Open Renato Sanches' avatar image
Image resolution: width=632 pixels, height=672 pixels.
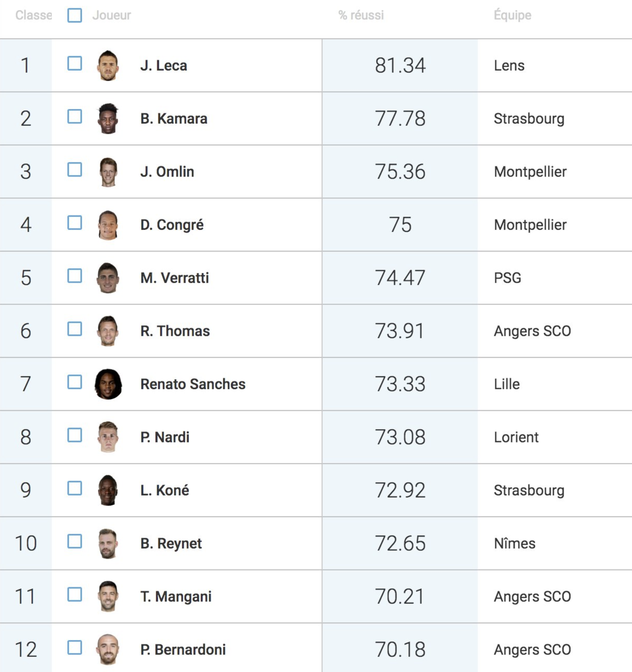[108, 384]
